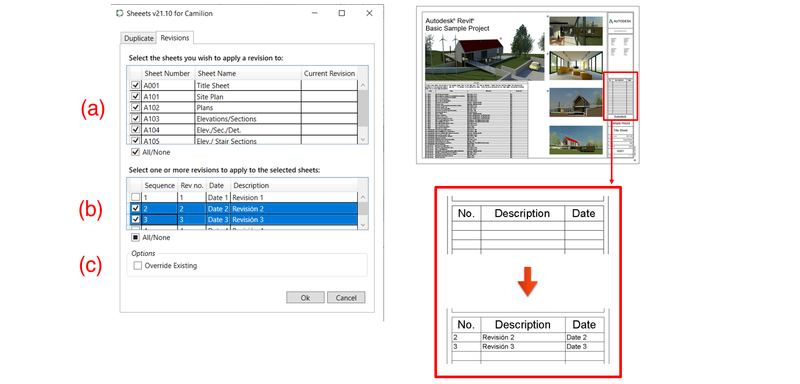Toggle checkbox for sheet A105 Stair Sections

pyautogui.click(x=135, y=140)
